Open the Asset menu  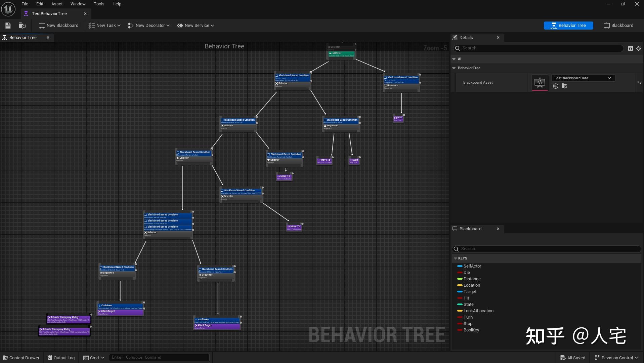coord(57,4)
